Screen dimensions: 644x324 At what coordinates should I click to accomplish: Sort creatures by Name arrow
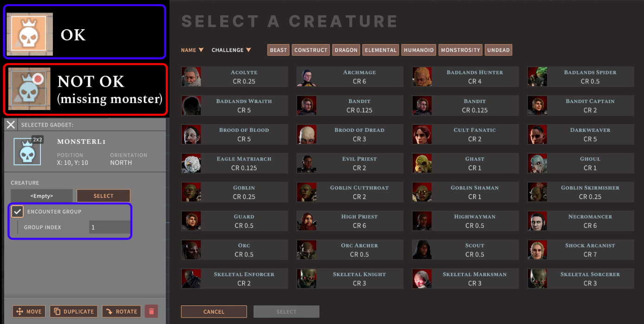(x=201, y=50)
